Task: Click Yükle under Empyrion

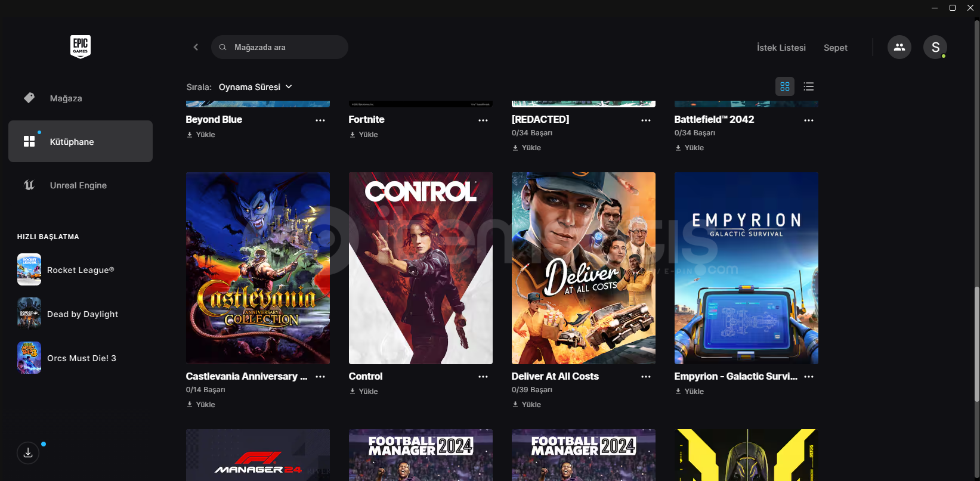Action: [690, 392]
